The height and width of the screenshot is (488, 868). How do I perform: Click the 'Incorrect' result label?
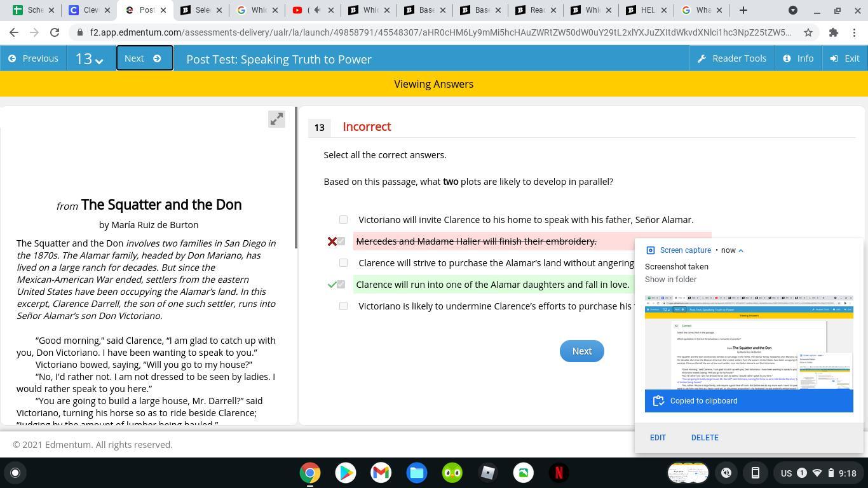coord(367,126)
